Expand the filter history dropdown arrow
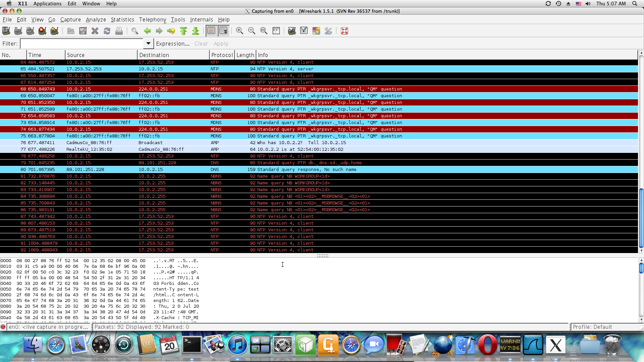The height and width of the screenshot is (362, 644). point(148,44)
